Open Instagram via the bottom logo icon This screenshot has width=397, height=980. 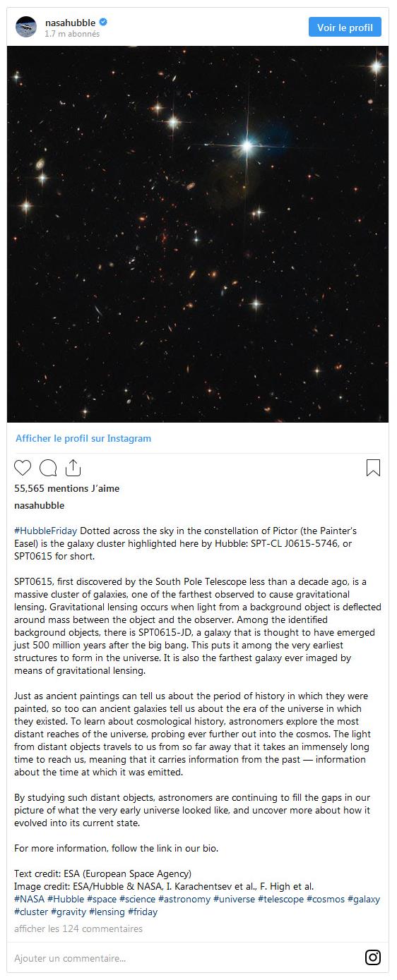[372, 957]
